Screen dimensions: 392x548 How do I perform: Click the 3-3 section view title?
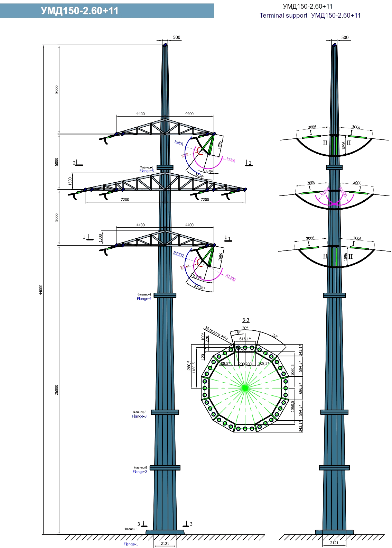click(x=245, y=320)
